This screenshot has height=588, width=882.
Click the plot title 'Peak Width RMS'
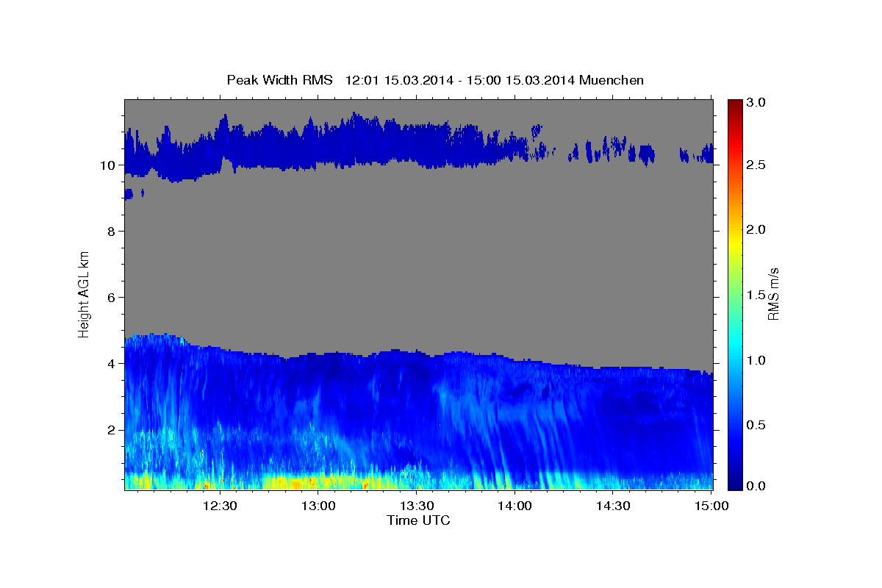point(280,79)
